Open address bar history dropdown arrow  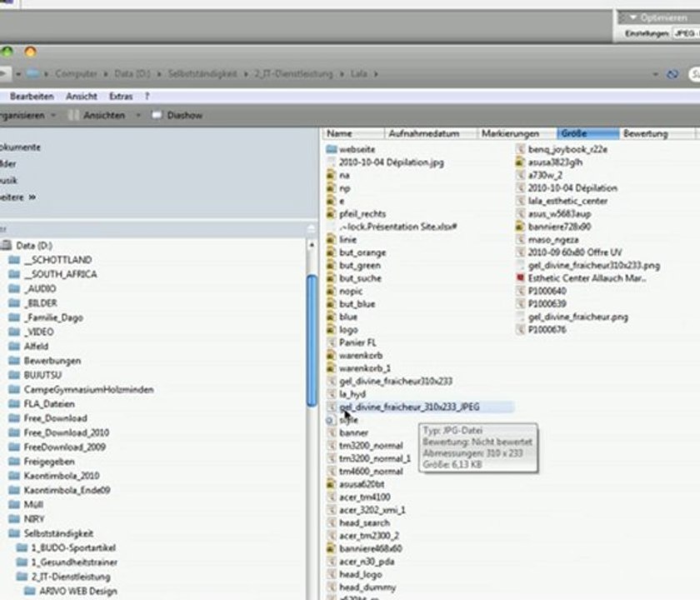click(x=655, y=74)
